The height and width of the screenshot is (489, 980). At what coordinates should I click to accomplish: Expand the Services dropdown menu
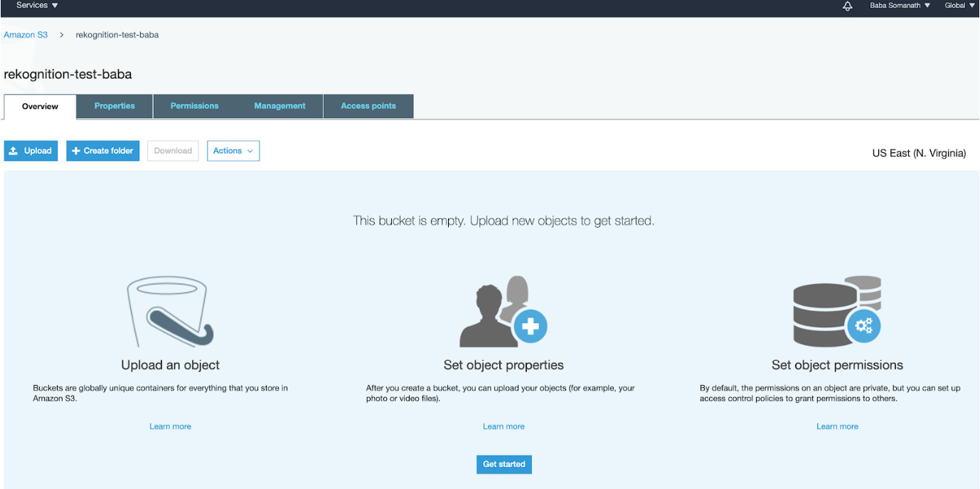tap(37, 6)
